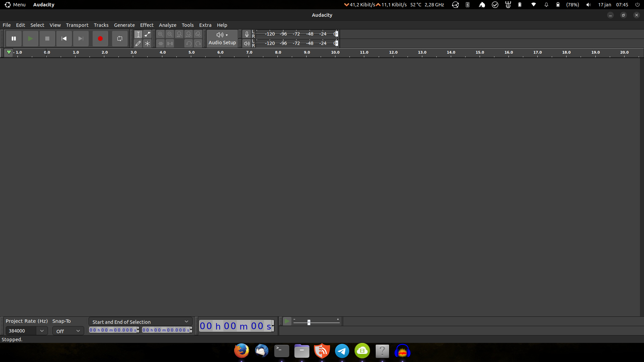Viewport: 644px width, 362px height.
Task: Click the Zoom Out magnifier icon
Action: point(170,34)
